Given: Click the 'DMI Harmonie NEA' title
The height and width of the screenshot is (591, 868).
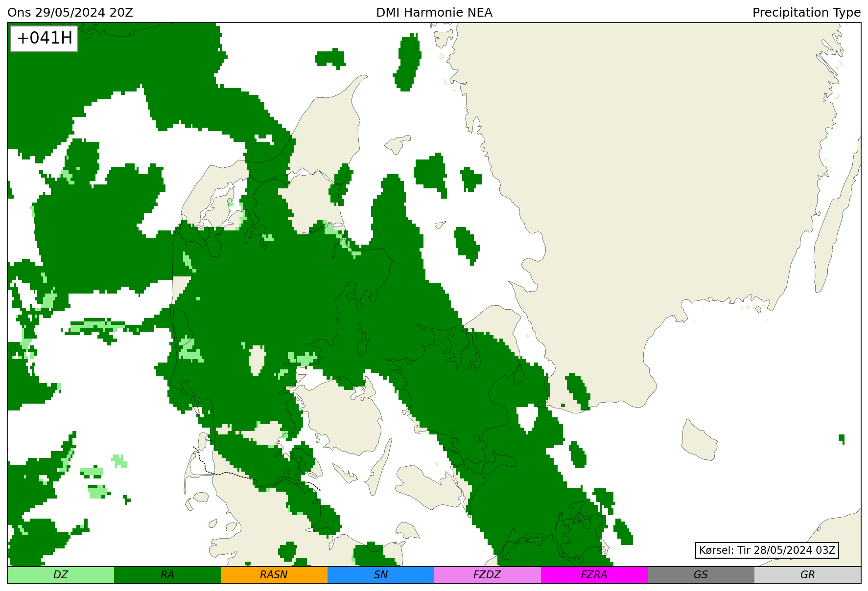Looking at the screenshot, I should (434, 13).
